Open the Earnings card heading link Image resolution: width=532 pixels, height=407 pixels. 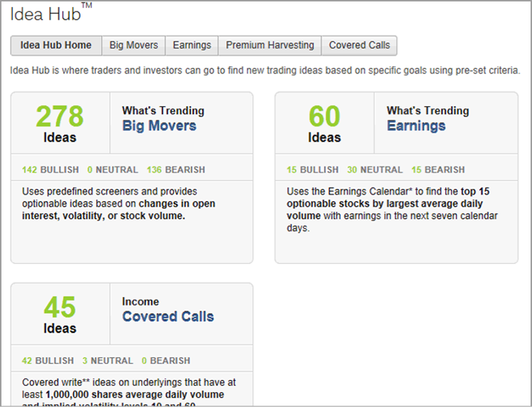tap(416, 126)
